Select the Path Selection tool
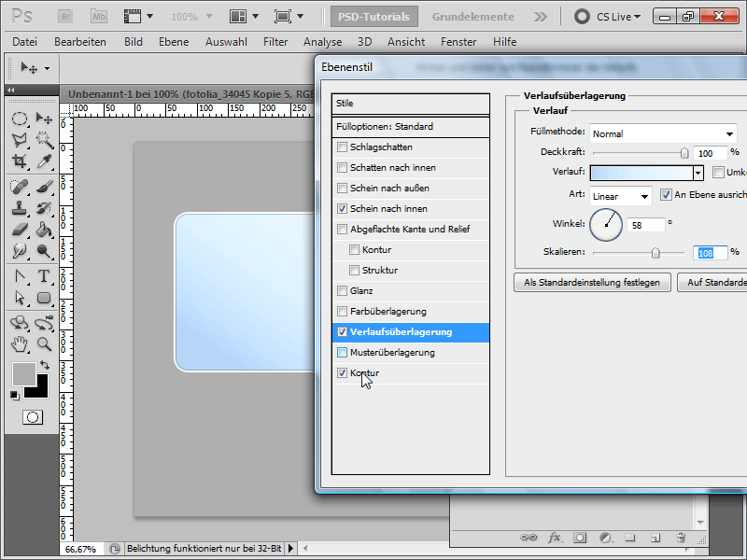This screenshot has height=560, width=747. point(19,298)
